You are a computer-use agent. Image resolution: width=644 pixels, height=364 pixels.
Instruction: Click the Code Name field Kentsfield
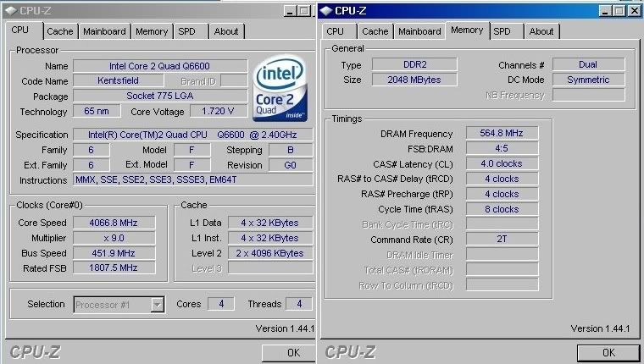[x=119, y=81]
